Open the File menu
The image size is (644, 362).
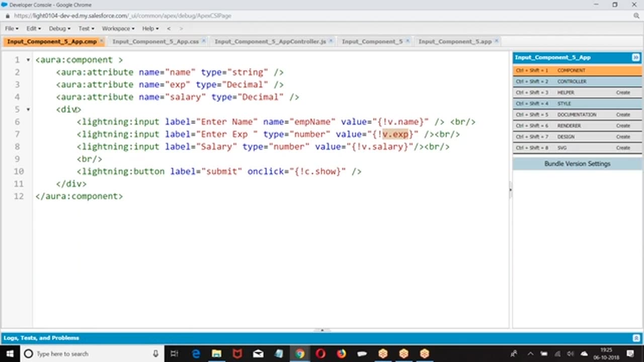[11, 29]
